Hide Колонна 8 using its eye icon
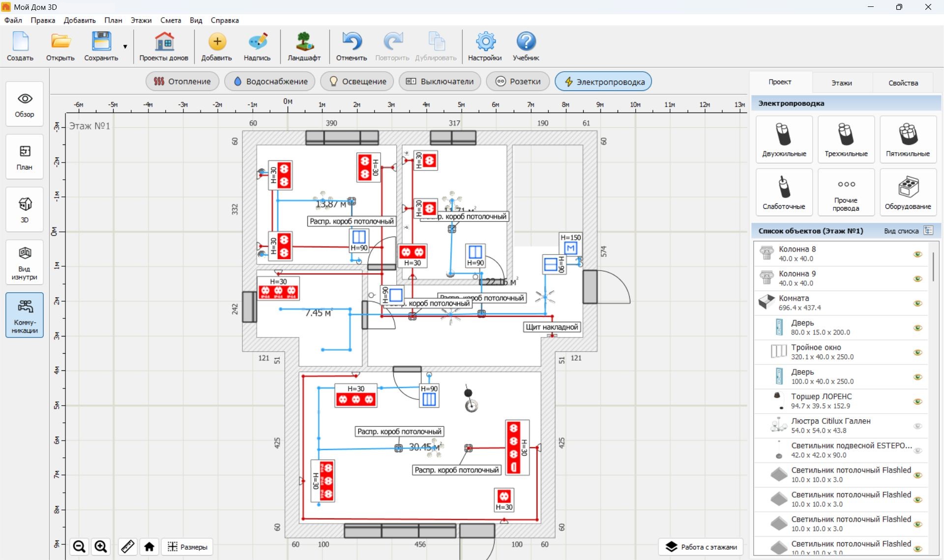 917,254
